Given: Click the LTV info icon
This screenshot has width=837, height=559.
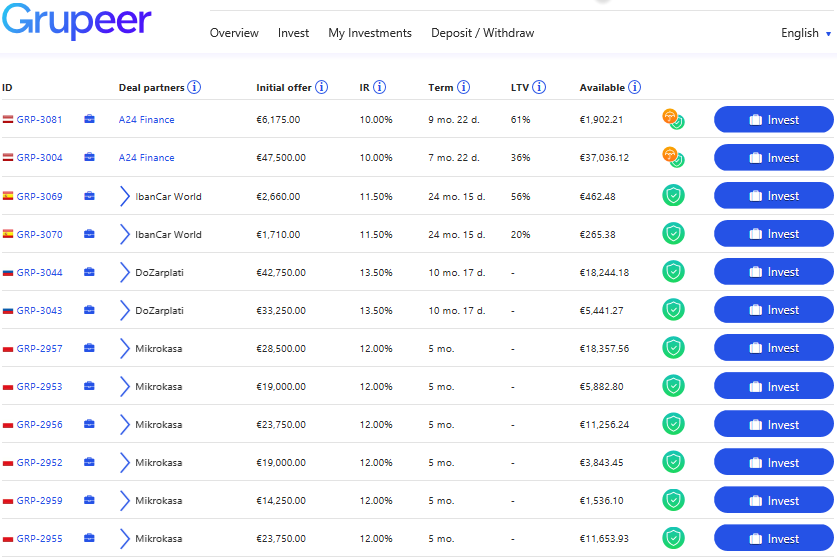Looking at the screenshot, I should pos(539,87).
